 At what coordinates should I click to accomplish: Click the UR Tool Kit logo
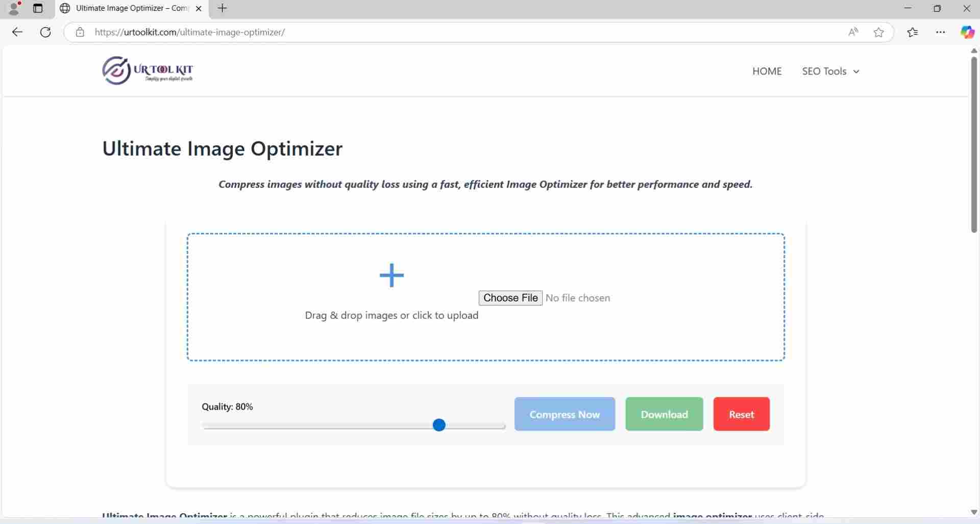147,70
